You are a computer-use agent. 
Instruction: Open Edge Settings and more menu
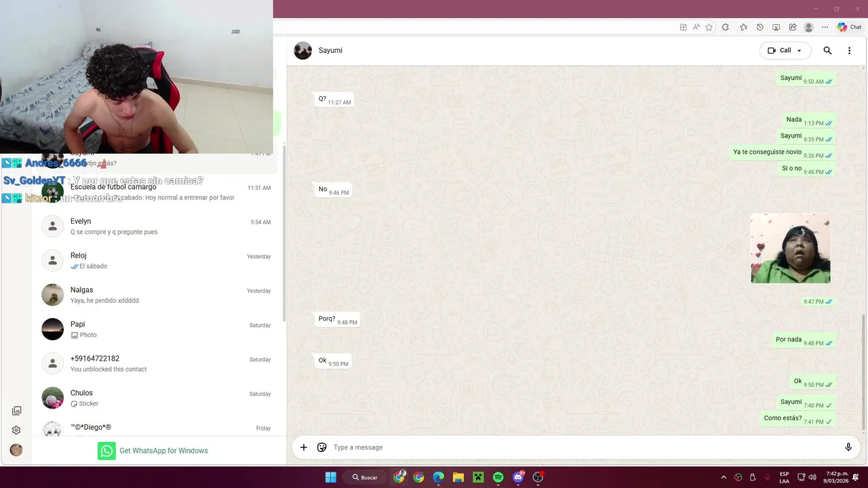[825, 27]
